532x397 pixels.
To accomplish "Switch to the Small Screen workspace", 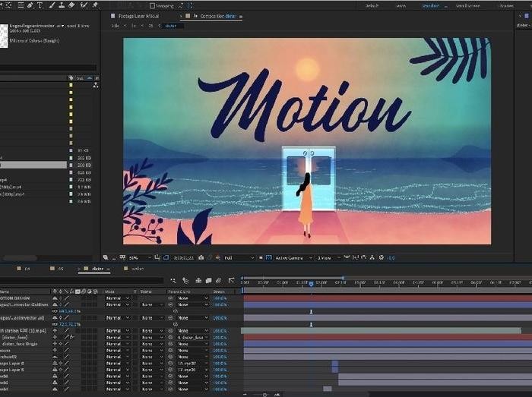I will click(x=467, y=6).
